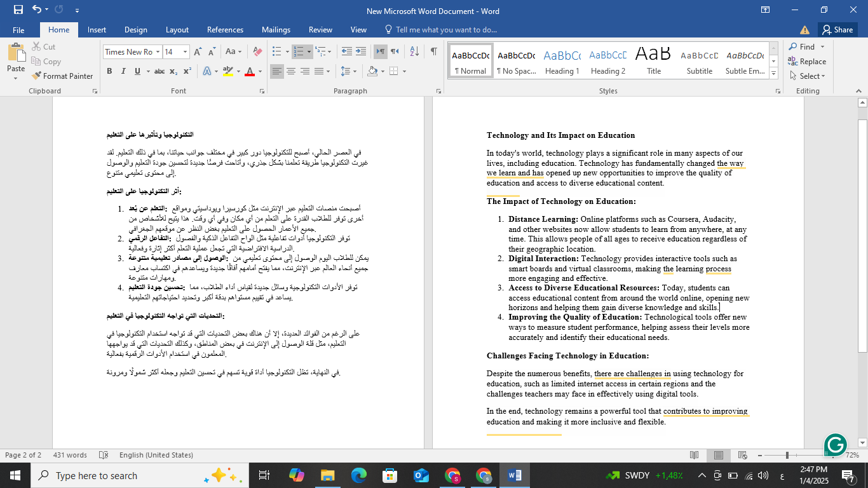
Task: Switch to Right-to-Left text direction
Action: [395, 52]
